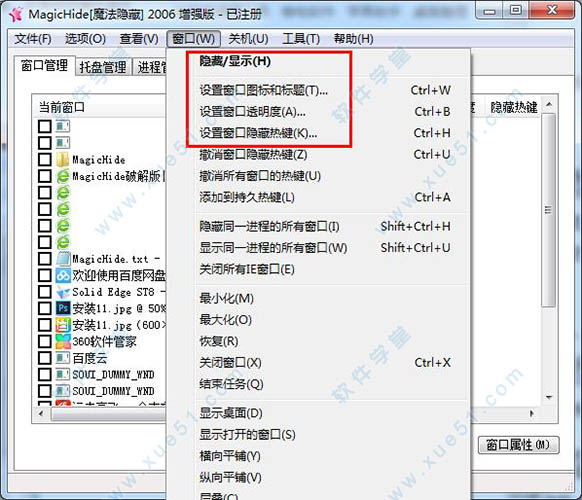
Task: Open the 工具(T) menu
Action: pos(301,39)
